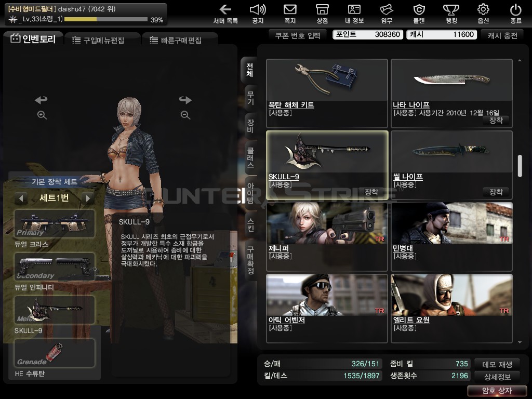
Task: Open options (옵션) gear icon
Action: [483, 14]
